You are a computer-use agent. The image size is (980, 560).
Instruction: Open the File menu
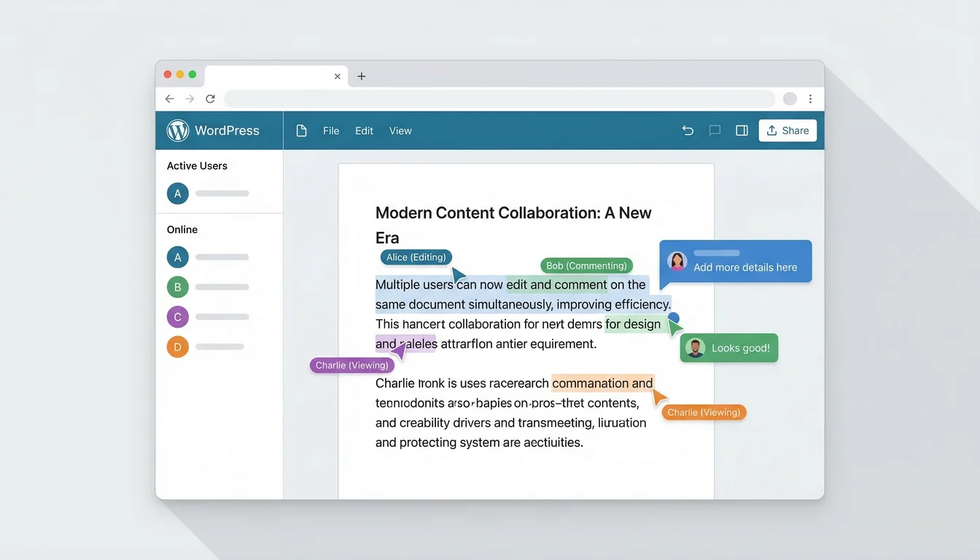tap(331, 131)
